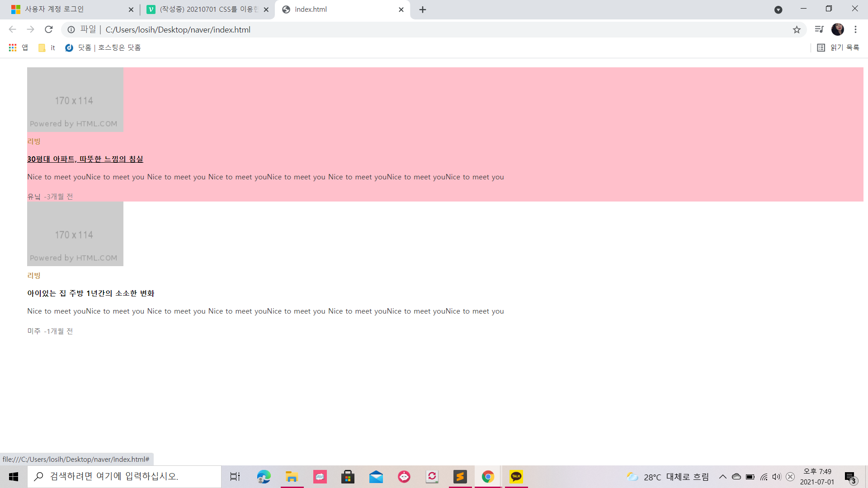The image size is (868, 488).
Task: Open the 30평대 아파트 article link
Action: click(85, 159)
